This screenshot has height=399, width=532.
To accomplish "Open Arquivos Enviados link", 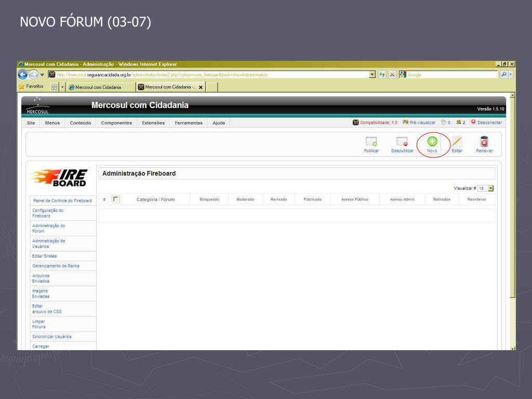I will coord(41,278).
